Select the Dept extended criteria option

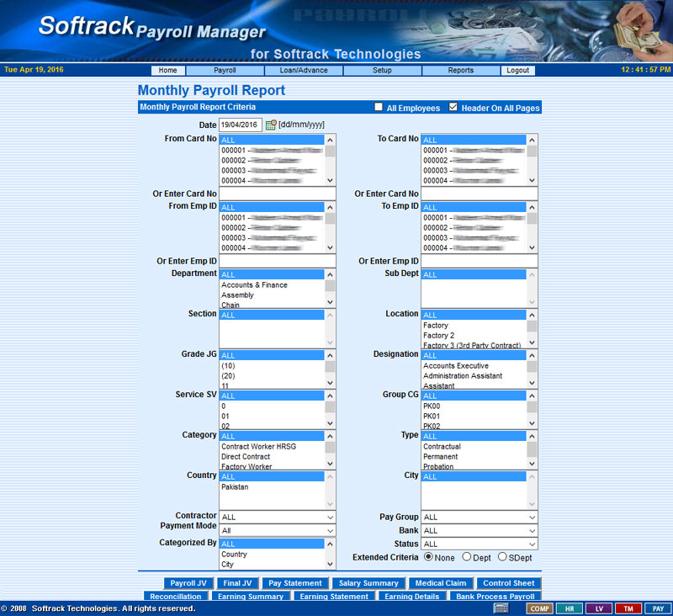coord(466,557)
